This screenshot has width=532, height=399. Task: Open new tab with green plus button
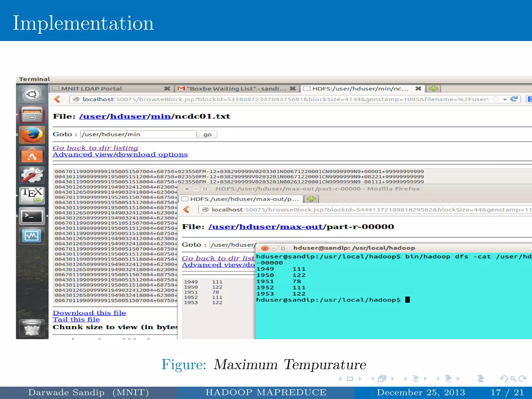coord(433,89)
